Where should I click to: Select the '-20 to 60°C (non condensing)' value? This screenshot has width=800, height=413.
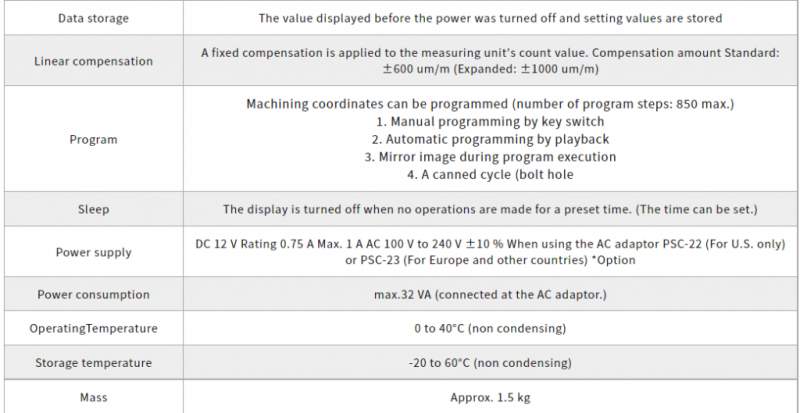(x=490, y=363)
